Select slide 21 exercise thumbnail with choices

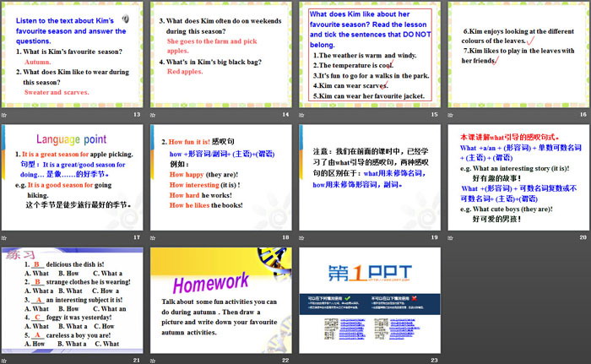pyautogui.click(x=73, y=301)
